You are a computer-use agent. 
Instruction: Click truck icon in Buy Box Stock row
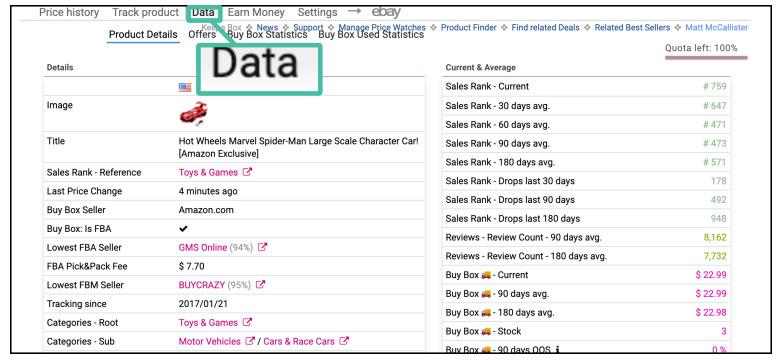(486, 331)
